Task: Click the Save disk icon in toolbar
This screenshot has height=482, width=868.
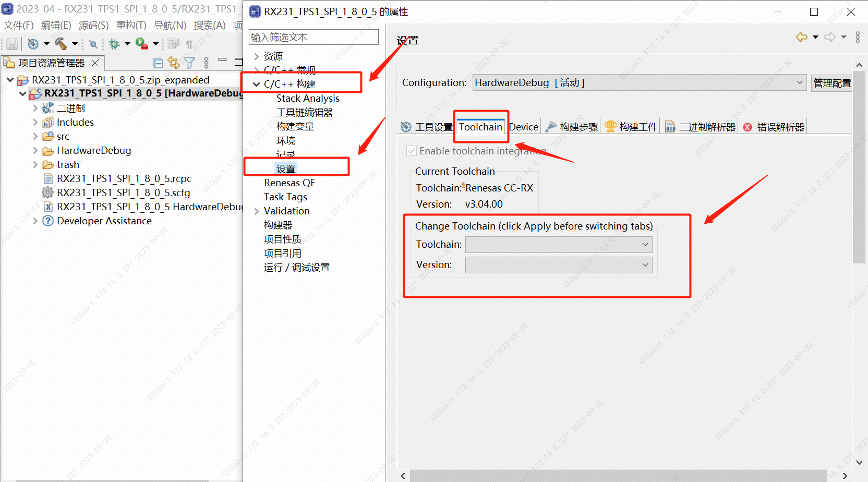Action: 13,44
